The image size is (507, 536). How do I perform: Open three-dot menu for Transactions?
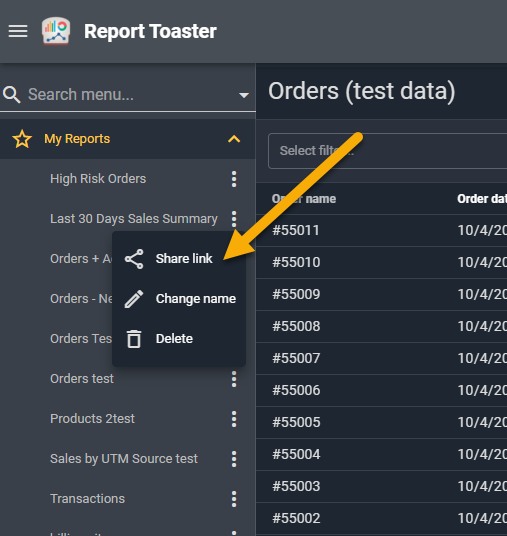coord(234,499)
